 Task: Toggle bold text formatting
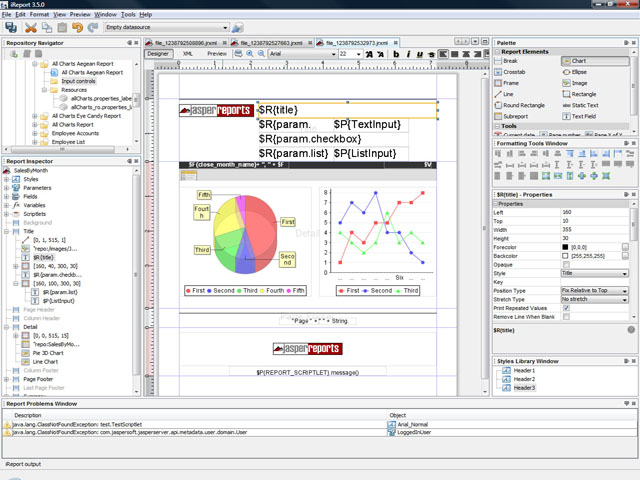(x=396, y=54)
